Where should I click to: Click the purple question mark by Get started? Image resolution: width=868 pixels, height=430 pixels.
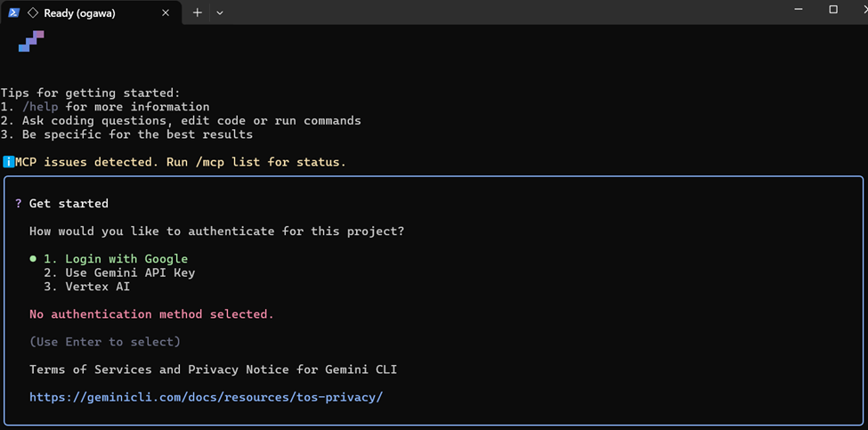[x=18, y=204]
